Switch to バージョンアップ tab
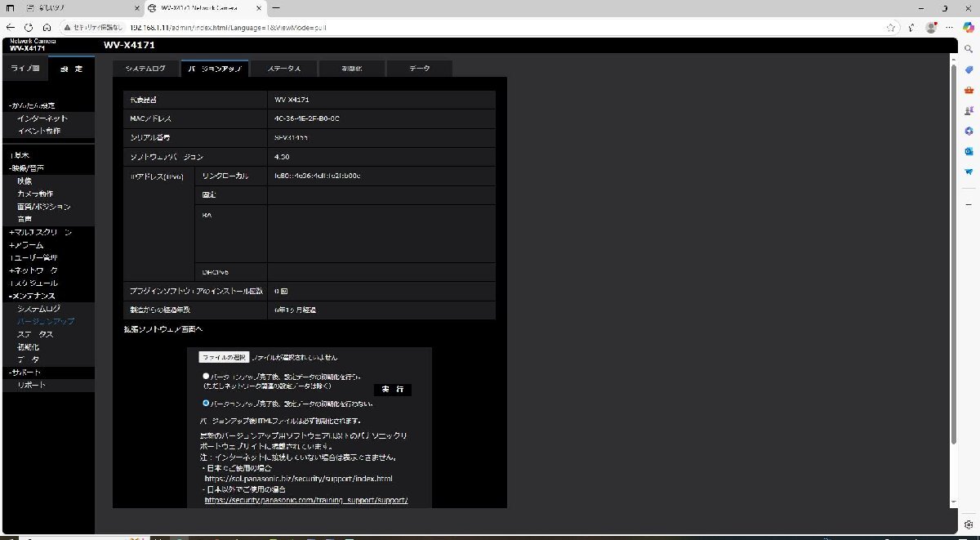 point(215,69)
